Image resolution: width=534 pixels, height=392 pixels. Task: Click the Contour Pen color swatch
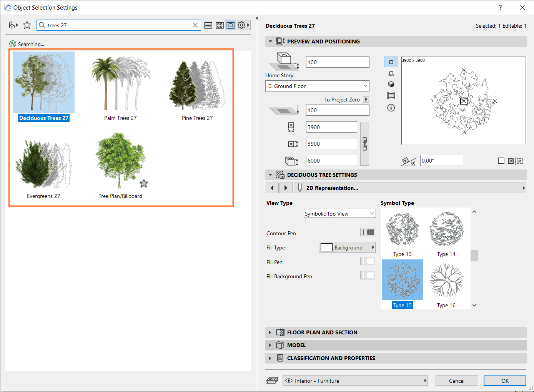click(x=368, y=233)
